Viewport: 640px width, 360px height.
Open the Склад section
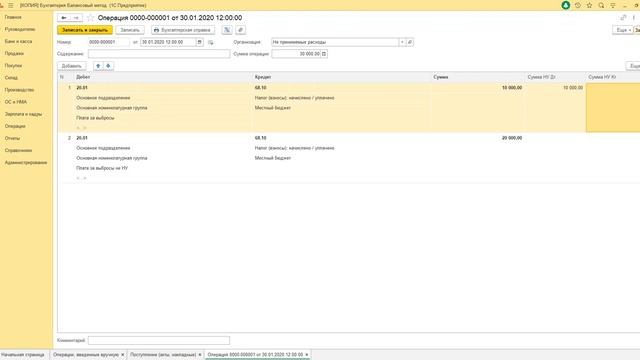tap(11, 78)
